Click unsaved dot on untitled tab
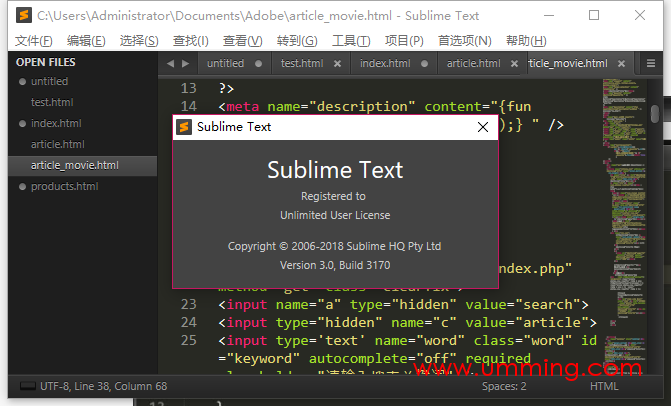The height and width of the screenshot is (406, 671). coord(258,64)
